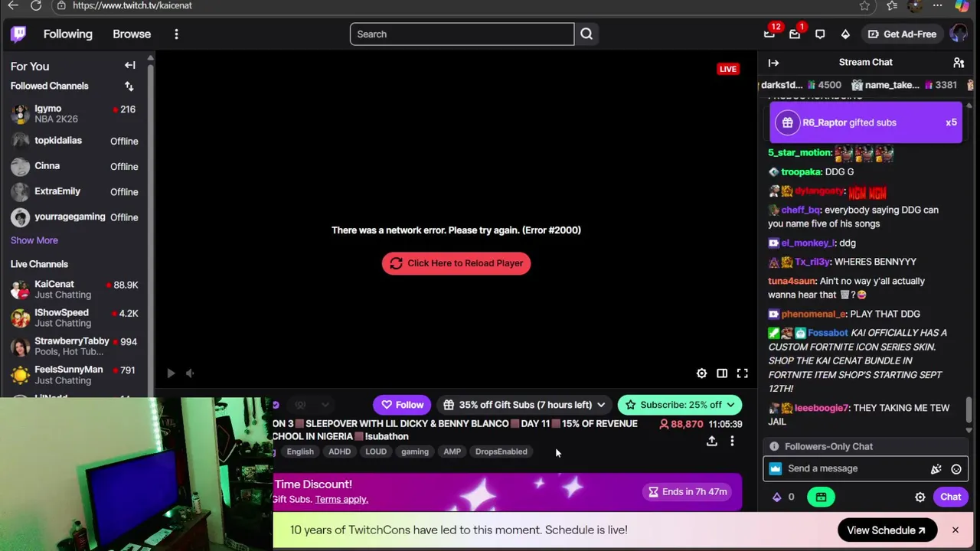980x551 pixels.
Task: Open ExtraEmily channel in sidebar
Action: [75, 191]
